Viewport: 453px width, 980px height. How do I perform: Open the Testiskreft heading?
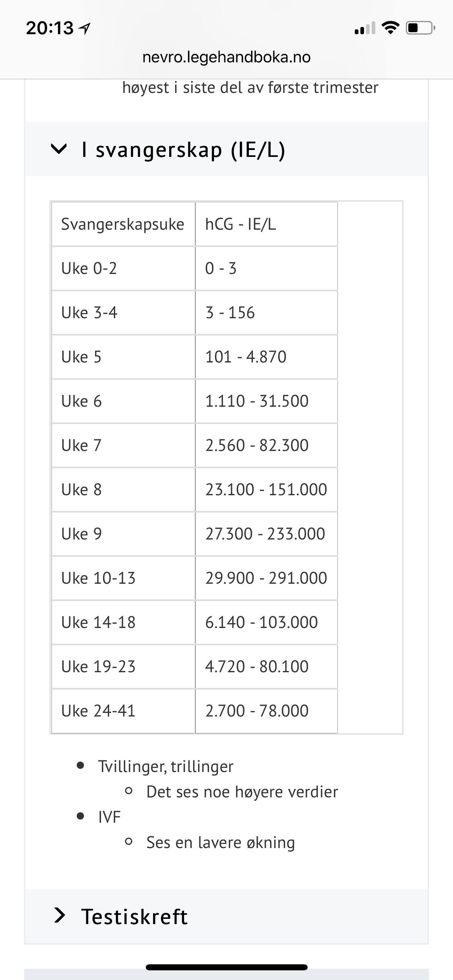point(134,917)
